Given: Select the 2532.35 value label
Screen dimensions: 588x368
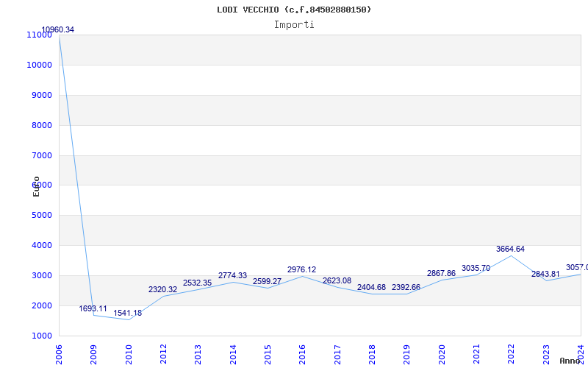Looking at the screenshot, I should click(x=198, y=283).
